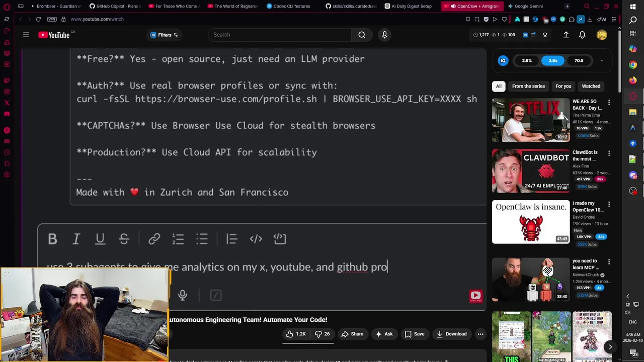Insert inline code with the </> icon
Screen dimensions: 644x362
tap(256, 239)
